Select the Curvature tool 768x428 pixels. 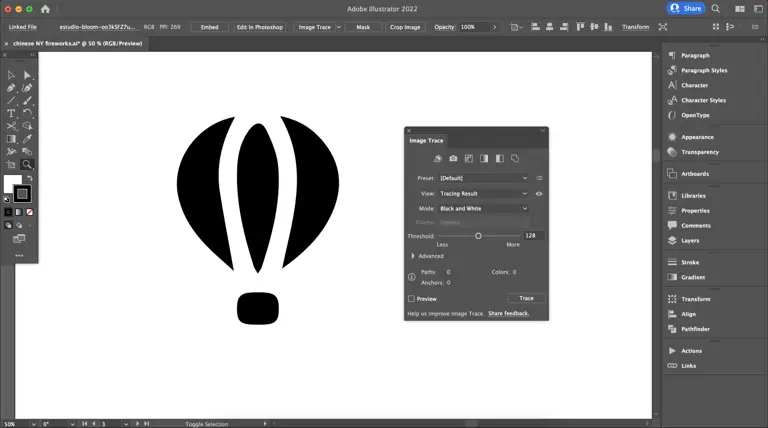tap(27, 88)
